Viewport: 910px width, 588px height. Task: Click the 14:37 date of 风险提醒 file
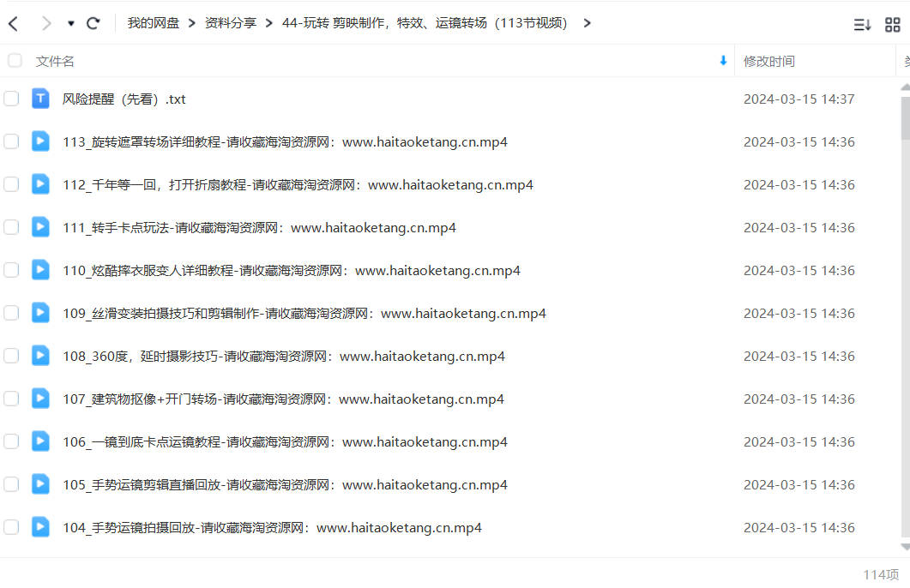tap(799, 99)
